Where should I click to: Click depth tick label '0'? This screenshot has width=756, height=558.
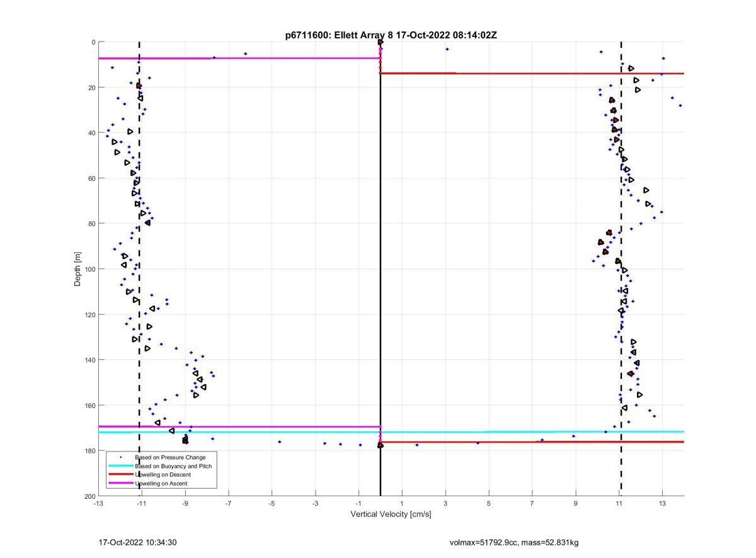tap(93, 42)
